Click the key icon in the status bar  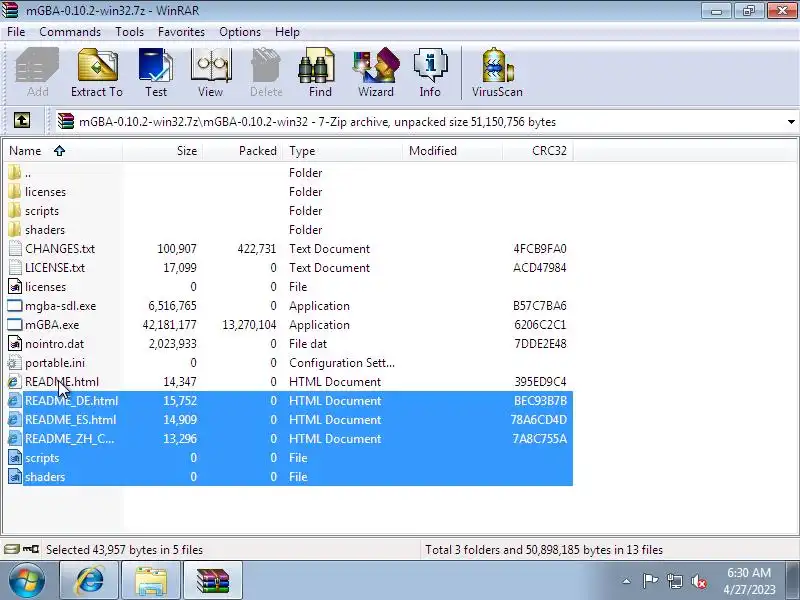click(x=31, y=549)
